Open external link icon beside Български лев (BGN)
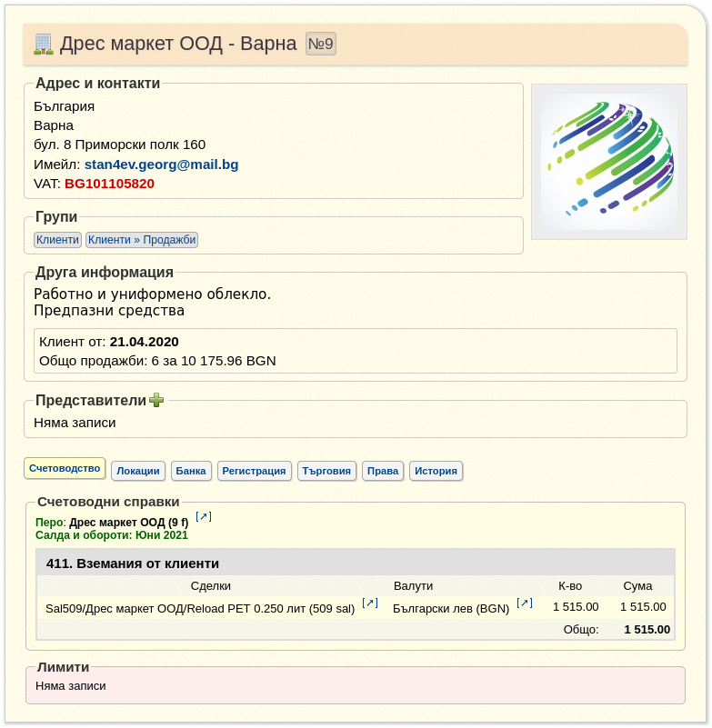This screenshot has width=712, height=728. click(525, 603)
